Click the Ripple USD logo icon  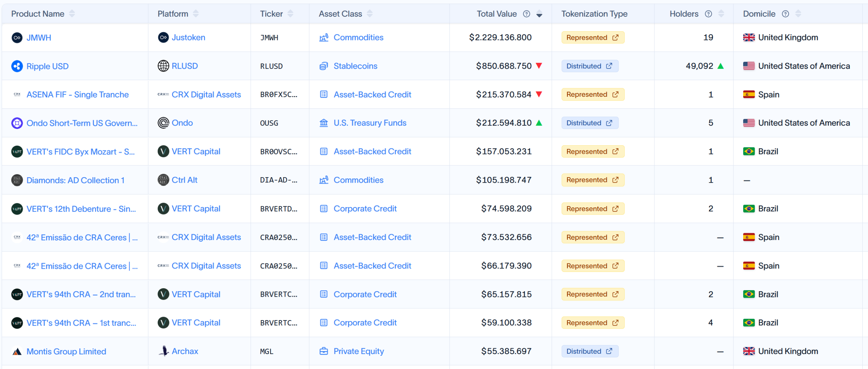point(17,66)
